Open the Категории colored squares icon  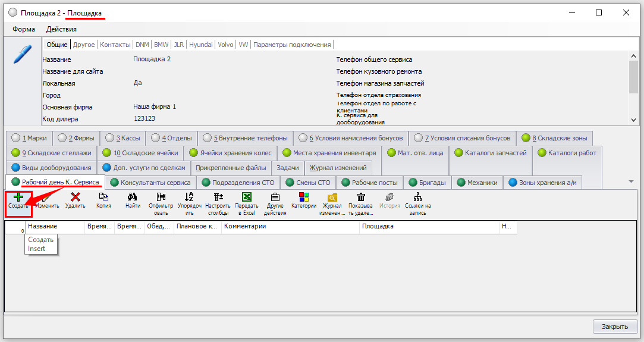click(303, 197)
